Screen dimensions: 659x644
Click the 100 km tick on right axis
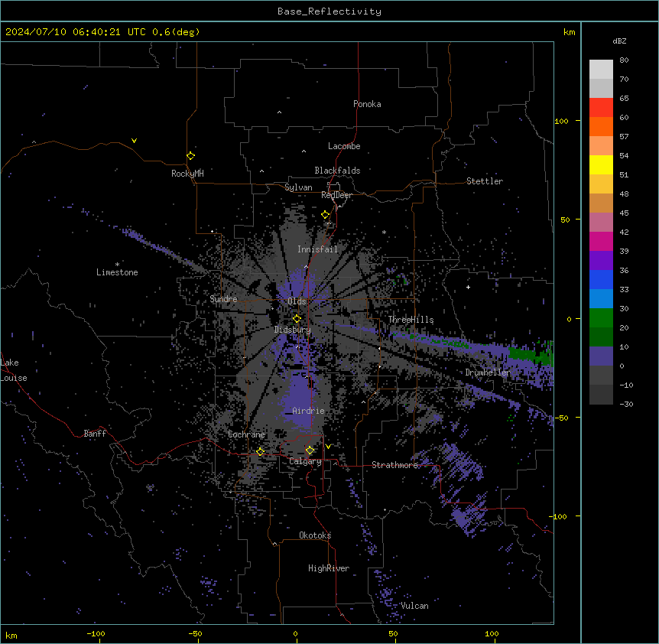[x=561, y=121]
